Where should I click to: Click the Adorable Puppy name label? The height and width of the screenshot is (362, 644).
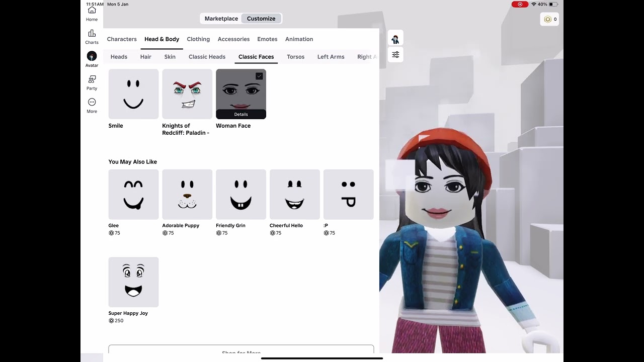pyautogui.click(x=181, y=226)
